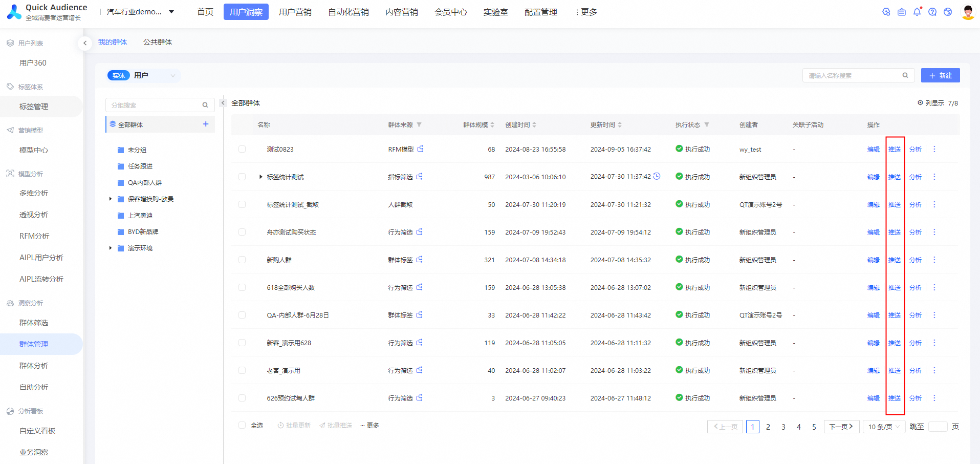
Task: Open the source link icon for 测试0823
Action: pyautogui.click(x=420, y=149)
